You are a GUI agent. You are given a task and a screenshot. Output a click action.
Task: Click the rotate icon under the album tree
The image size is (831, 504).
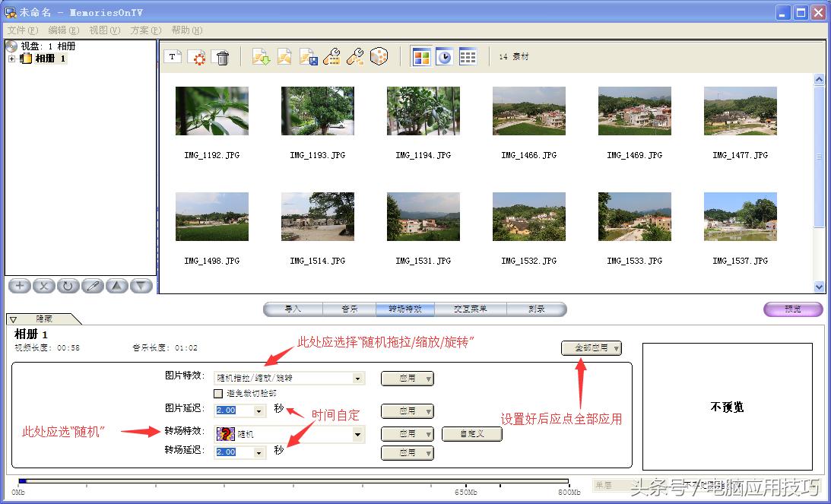pos(68,285)
